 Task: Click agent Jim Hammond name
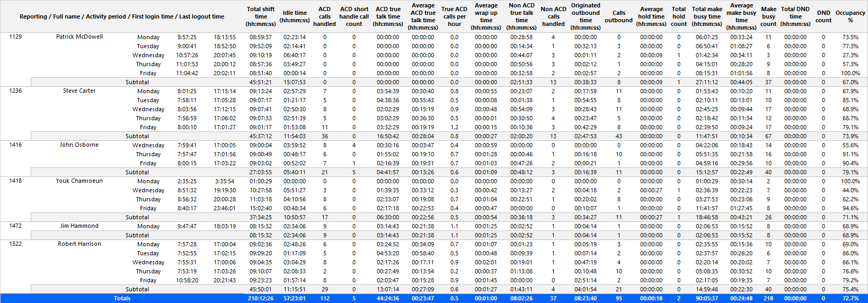[x=79, y=226]
